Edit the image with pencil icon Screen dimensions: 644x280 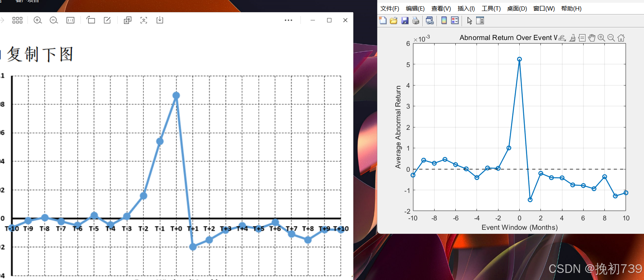click(107, 20)
